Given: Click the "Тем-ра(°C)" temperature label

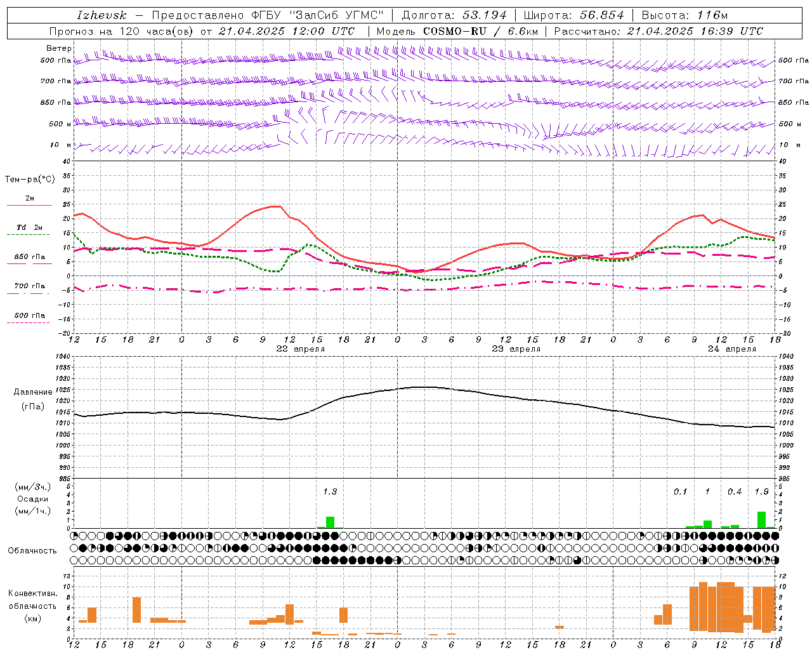Looking at the screenshot, I should point(30,180).
